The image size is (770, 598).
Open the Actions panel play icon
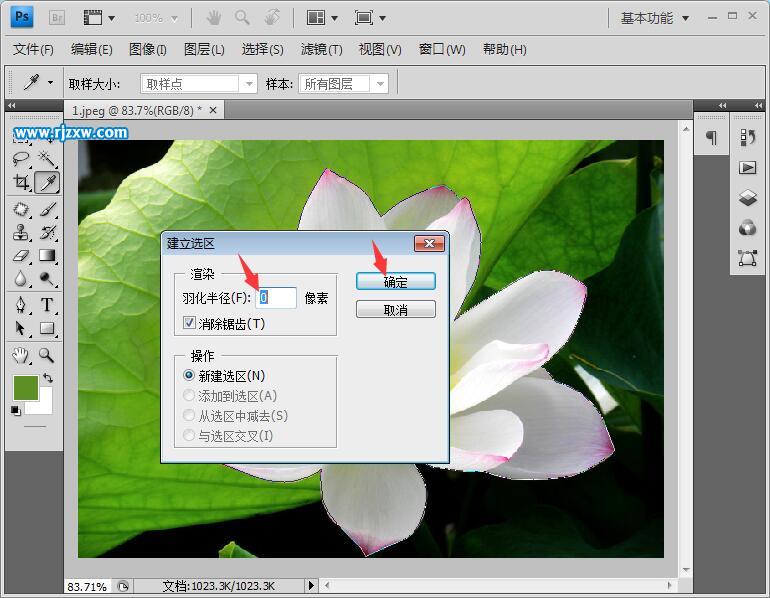tap(747, 168)
